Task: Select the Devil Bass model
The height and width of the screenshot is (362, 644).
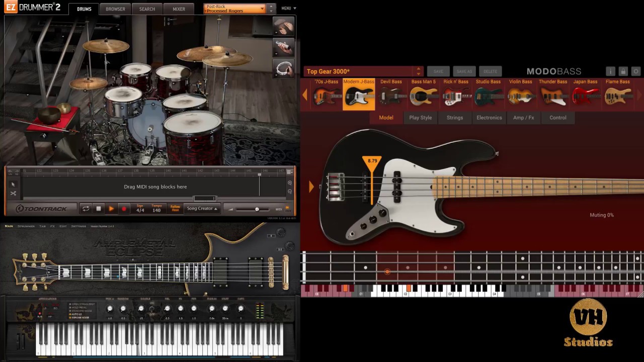Action: [391, 94]
